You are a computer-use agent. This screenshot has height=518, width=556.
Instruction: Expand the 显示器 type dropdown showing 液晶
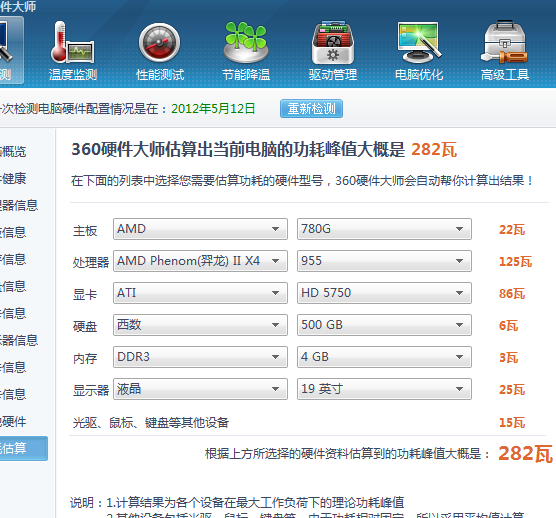[200, 389]
